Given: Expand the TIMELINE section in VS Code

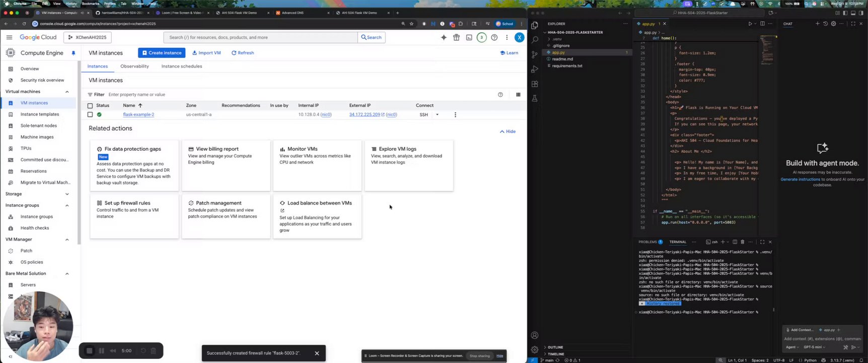Looking at the screenshot, I should coord(556,354).
